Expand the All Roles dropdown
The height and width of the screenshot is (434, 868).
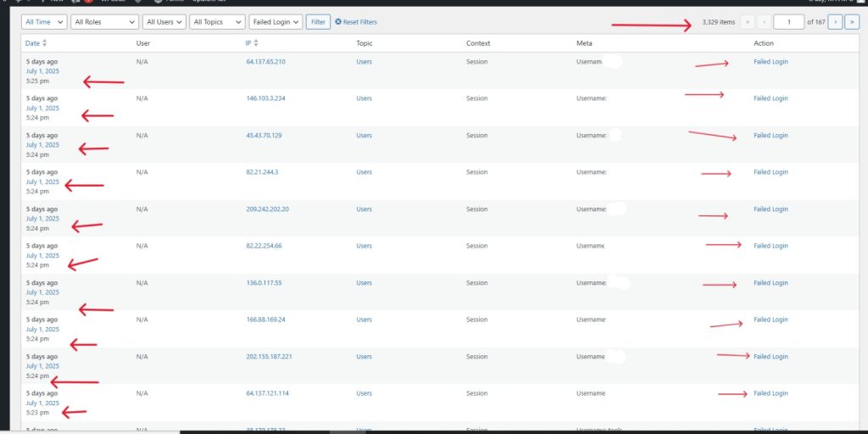coord(103,22)
